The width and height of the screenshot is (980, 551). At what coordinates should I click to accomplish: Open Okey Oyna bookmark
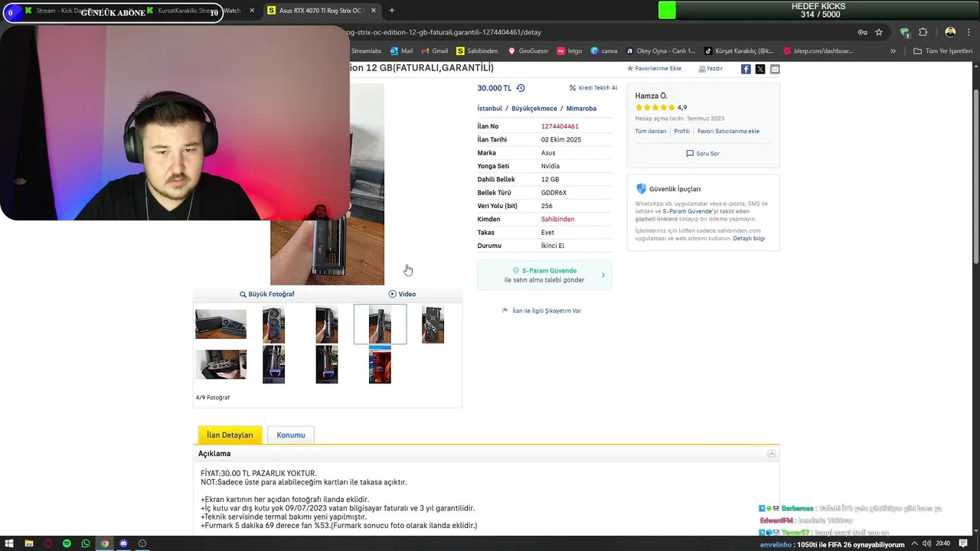click(x=661, y=51)
